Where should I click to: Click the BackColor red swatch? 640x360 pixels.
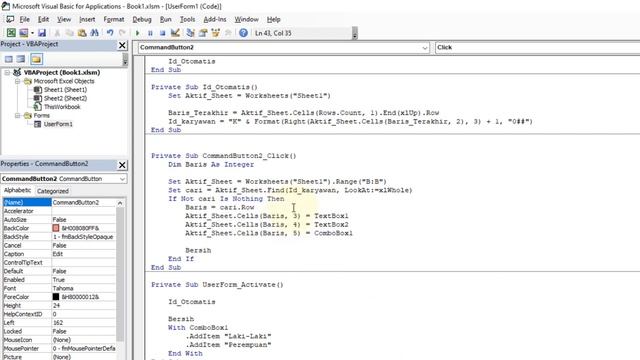[x=56, y=228]
